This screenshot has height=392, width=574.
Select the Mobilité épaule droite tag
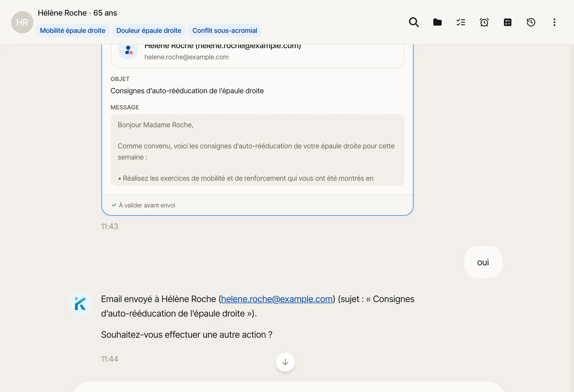tap(73, 30)
